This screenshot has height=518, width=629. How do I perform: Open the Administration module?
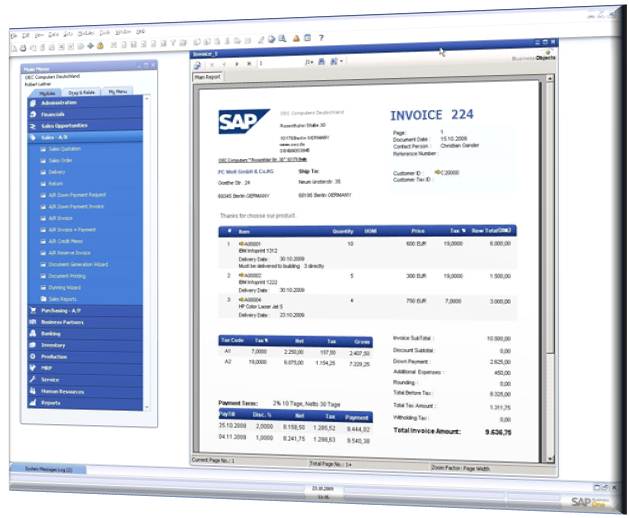click(85, 103)
